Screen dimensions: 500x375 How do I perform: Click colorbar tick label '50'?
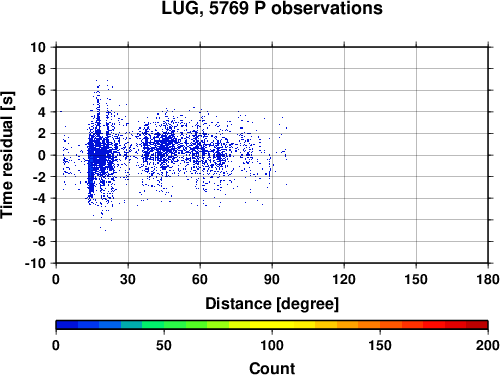pyautogui.click(x=164, y=345)
